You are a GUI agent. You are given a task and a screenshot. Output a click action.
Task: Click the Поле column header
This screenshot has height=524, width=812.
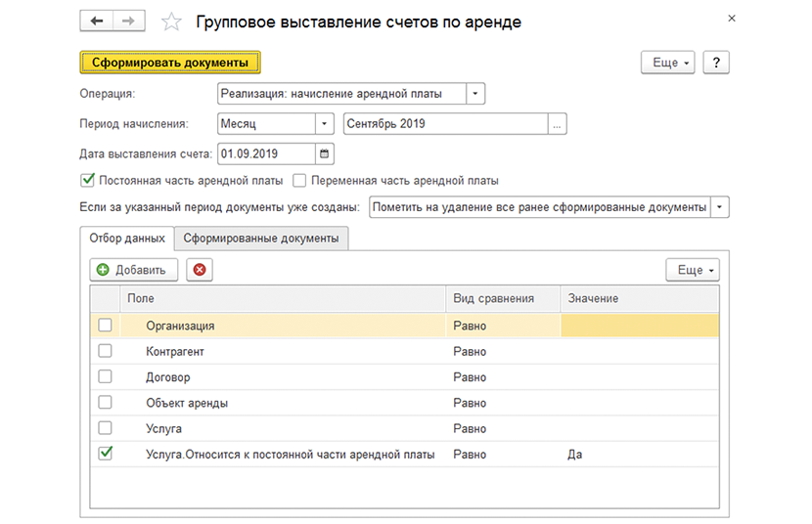point(283,298)
